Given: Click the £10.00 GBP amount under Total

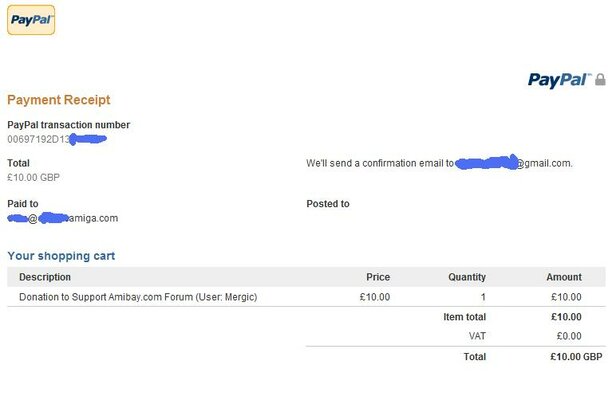Looking at the screenshot, I should tap(34, 177).
